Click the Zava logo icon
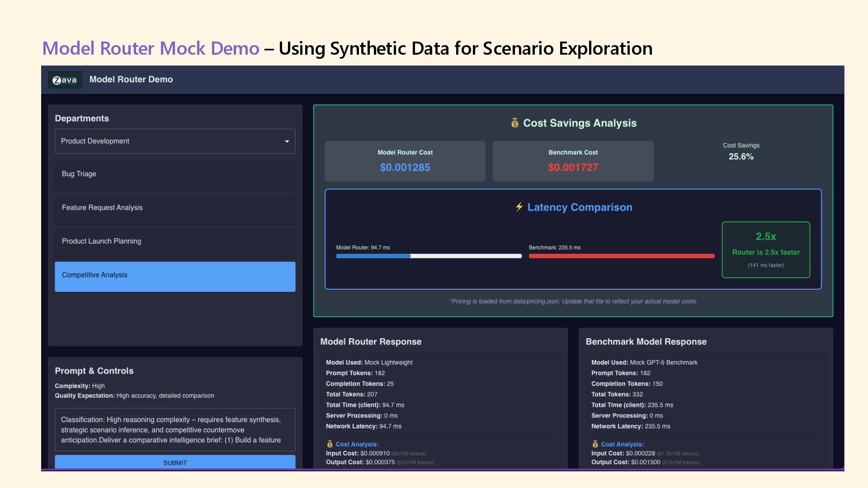868x488 pixels. coord(65,80)
